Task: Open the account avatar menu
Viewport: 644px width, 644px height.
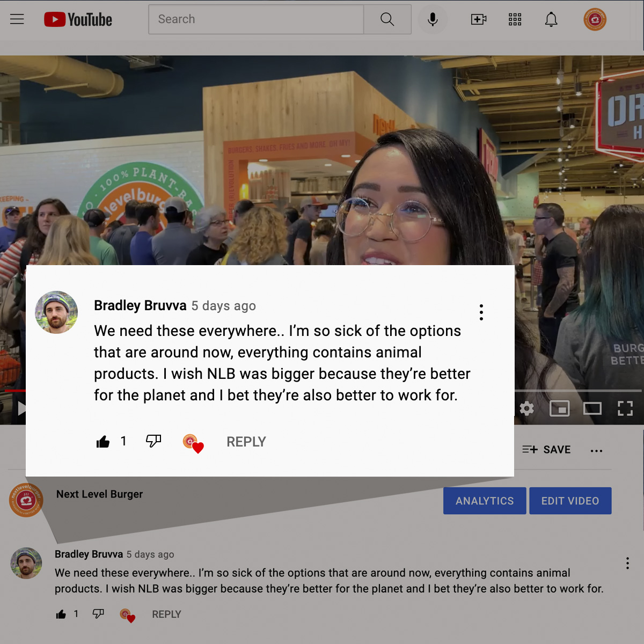Action: pos(595,19)
